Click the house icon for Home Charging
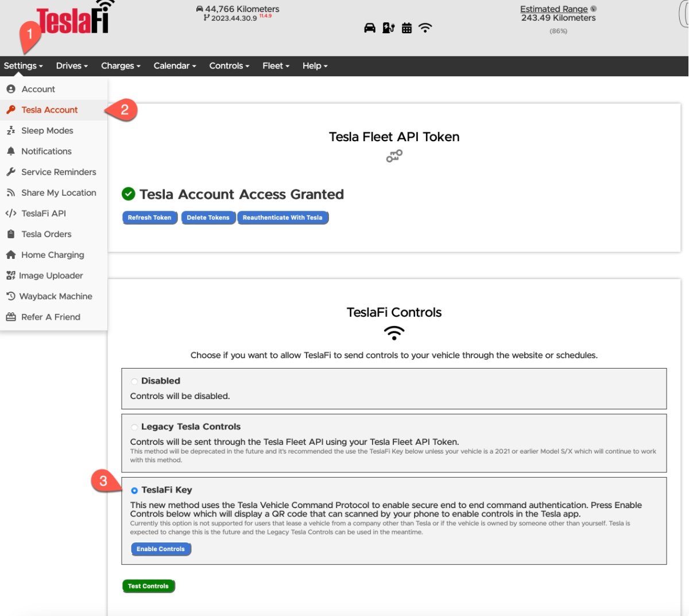The width and height of the screenshot is (689, 616). [10, 254]
